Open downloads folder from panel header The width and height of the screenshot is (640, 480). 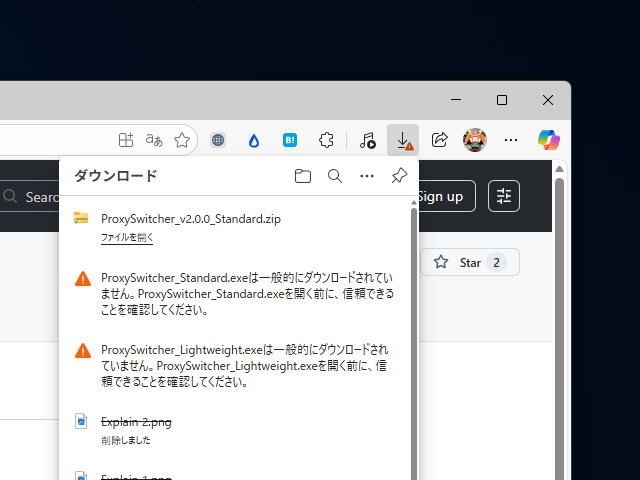302,176
